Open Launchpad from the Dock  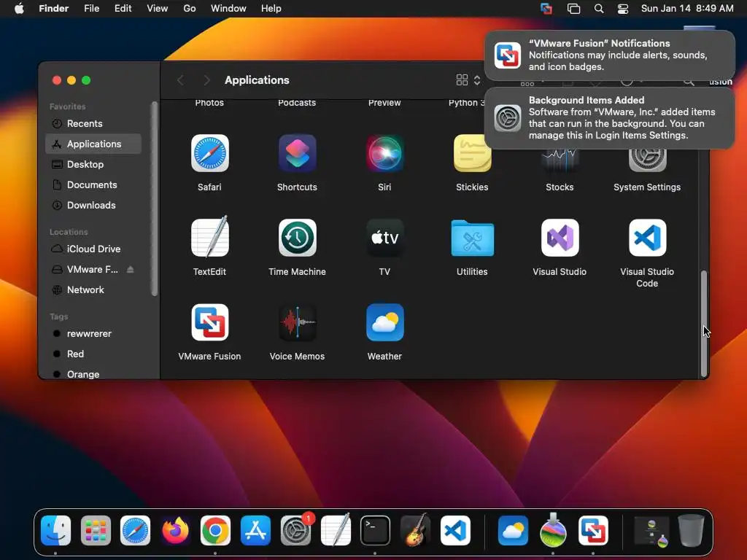pyautogui.click(x=96, y=530)
